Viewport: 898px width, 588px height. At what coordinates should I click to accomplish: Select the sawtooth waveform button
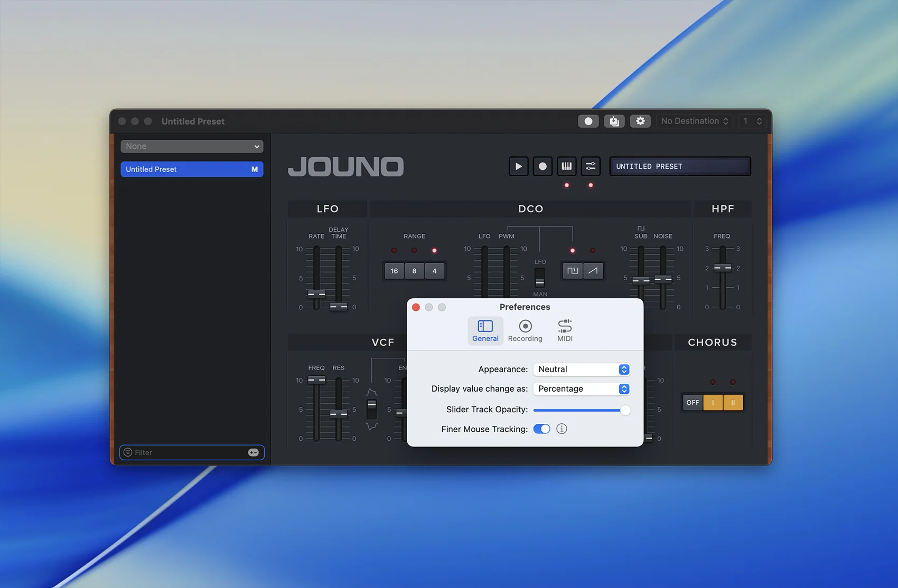tap(593, 271)
